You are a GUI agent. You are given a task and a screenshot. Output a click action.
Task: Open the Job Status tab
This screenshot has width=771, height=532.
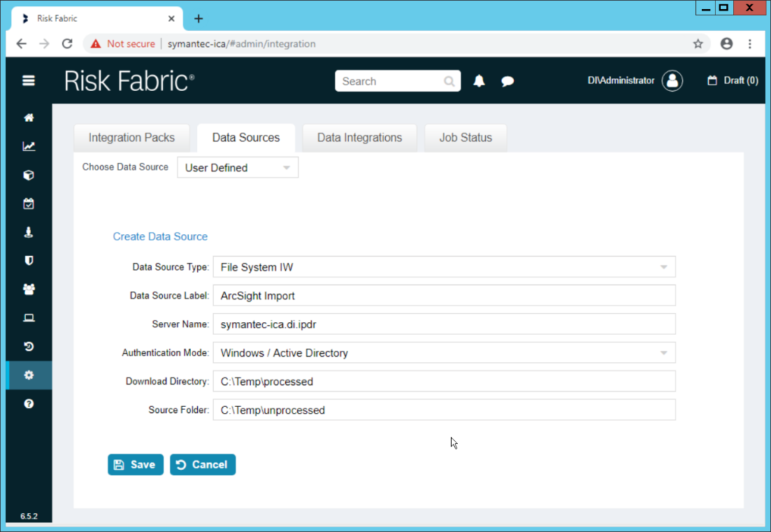tap(466, 138)
